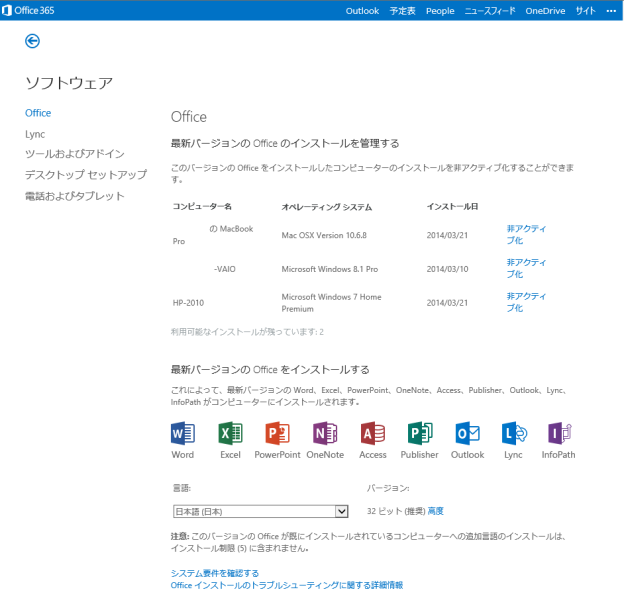Viewport: 624px width, 608px height.
Task: Select ツールおよびアドイン in the sidebar
Action: tap(75, 154)
